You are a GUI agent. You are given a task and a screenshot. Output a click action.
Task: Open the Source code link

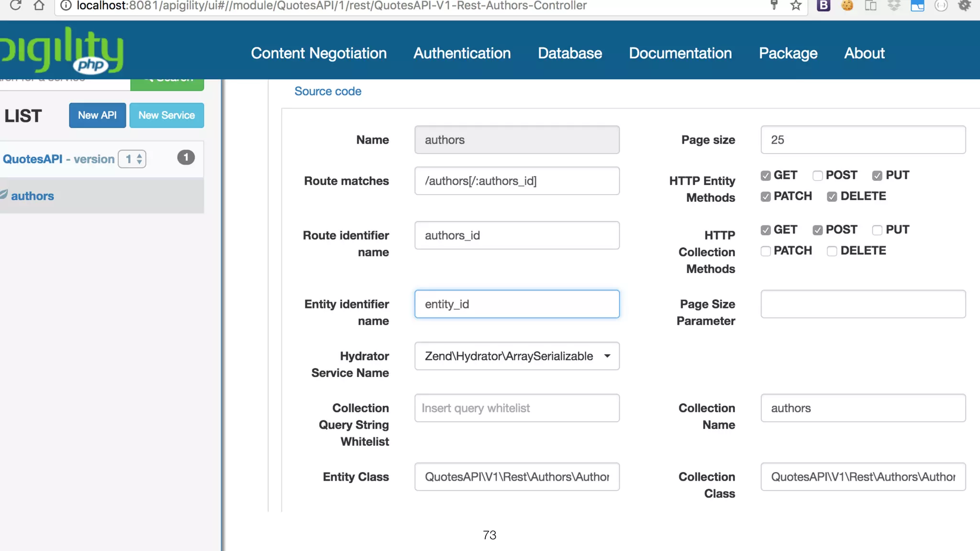328,91
